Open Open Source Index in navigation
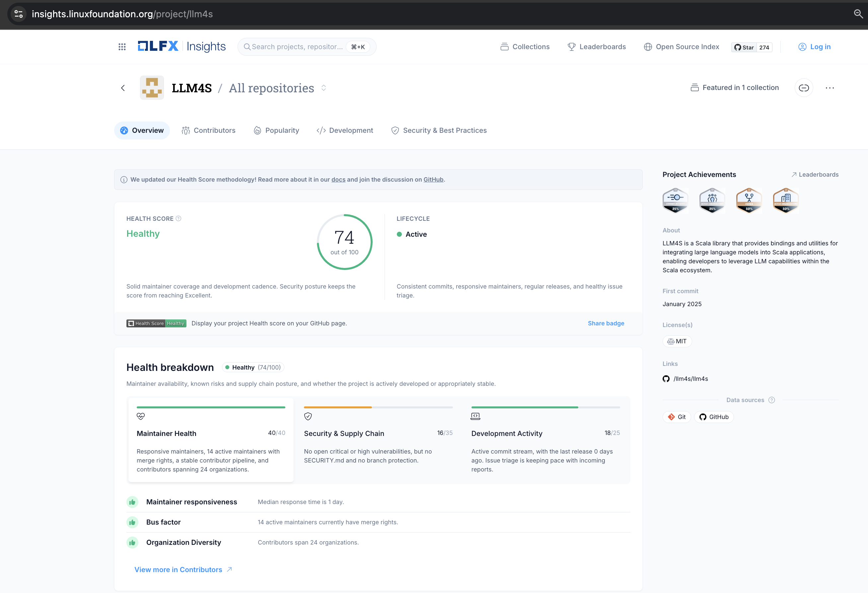The width and height of the screenshot is (868, 593). 681,47
